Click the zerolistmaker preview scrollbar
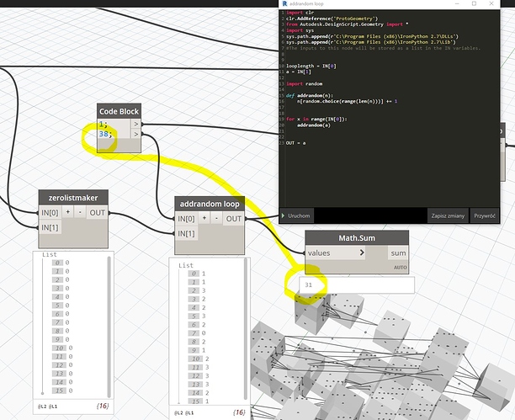Screen dimensions: 515x420 [x=109, y=327]
